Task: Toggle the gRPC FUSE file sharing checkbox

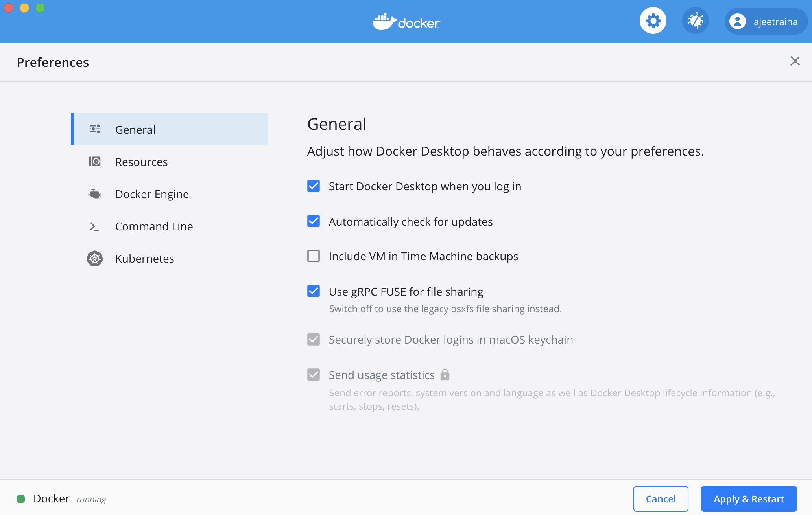Action: coord(314,291)
